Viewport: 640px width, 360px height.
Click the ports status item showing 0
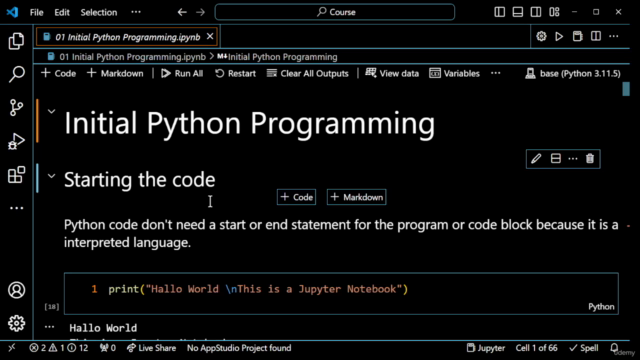(108, 348)
